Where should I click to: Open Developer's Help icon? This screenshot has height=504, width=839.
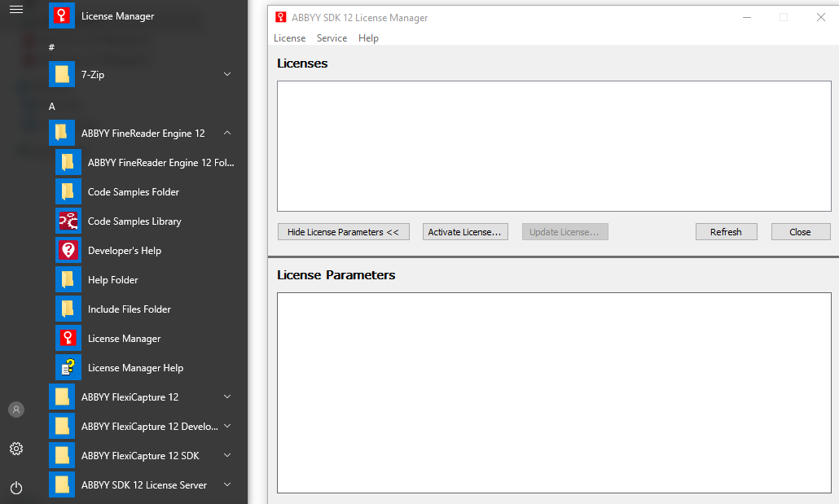(68, 251)
